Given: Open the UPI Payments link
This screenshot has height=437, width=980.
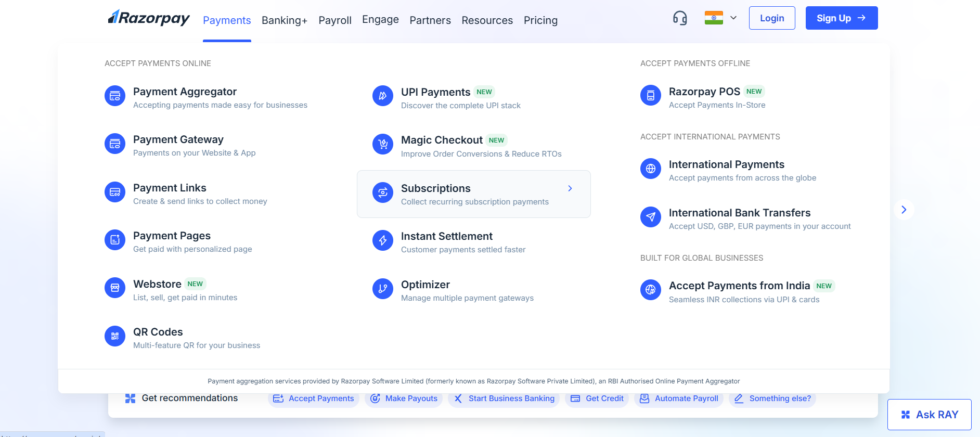Looking at the screenshot, I should coord(436,92).
